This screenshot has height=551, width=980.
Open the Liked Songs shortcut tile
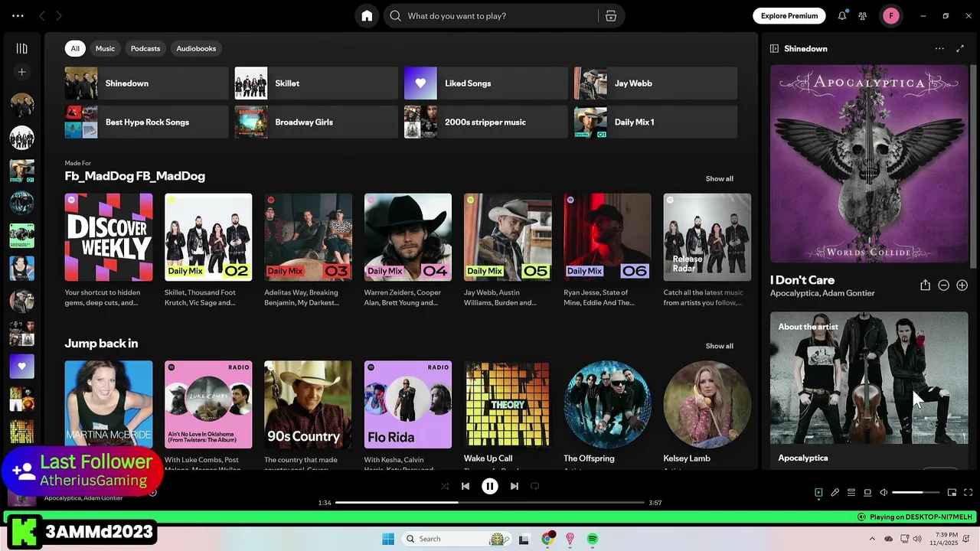486,83
